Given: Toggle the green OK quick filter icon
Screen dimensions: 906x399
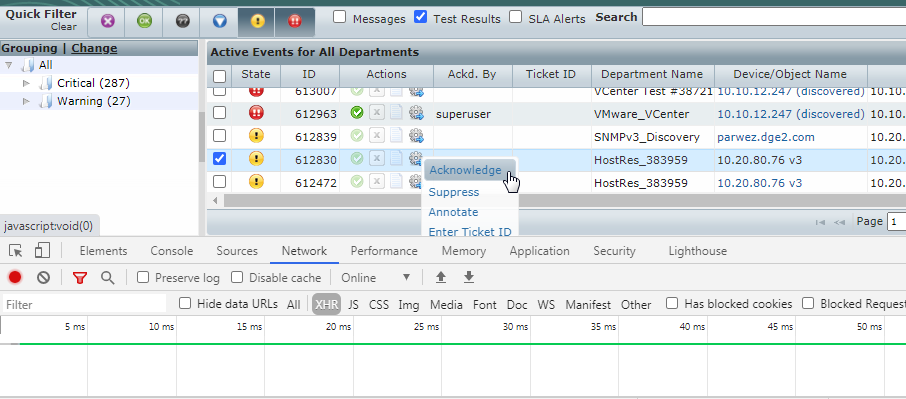Looking at the screenshot, I should 144,21.
